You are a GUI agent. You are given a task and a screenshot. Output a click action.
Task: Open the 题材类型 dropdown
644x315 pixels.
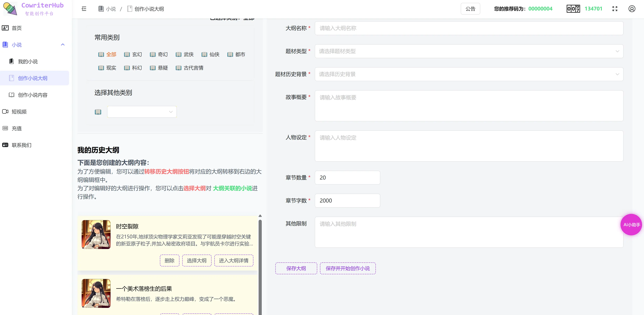(469, 51)
